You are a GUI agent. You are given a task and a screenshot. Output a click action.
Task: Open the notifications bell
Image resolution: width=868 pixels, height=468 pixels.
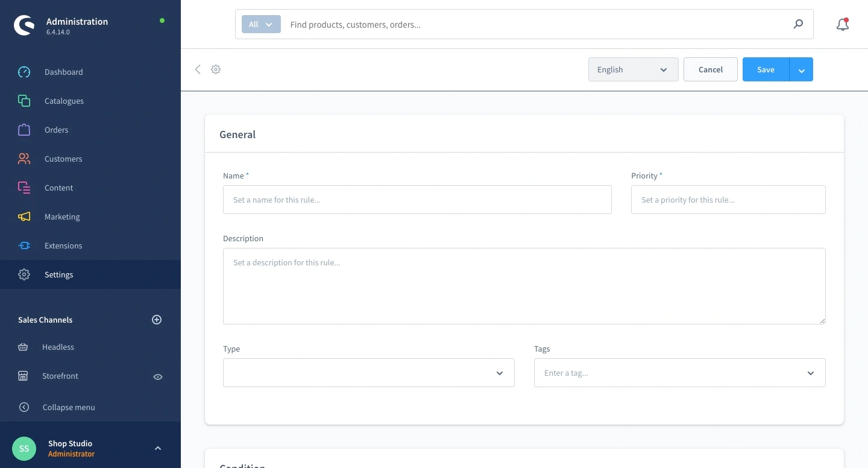tap(842, 25)
